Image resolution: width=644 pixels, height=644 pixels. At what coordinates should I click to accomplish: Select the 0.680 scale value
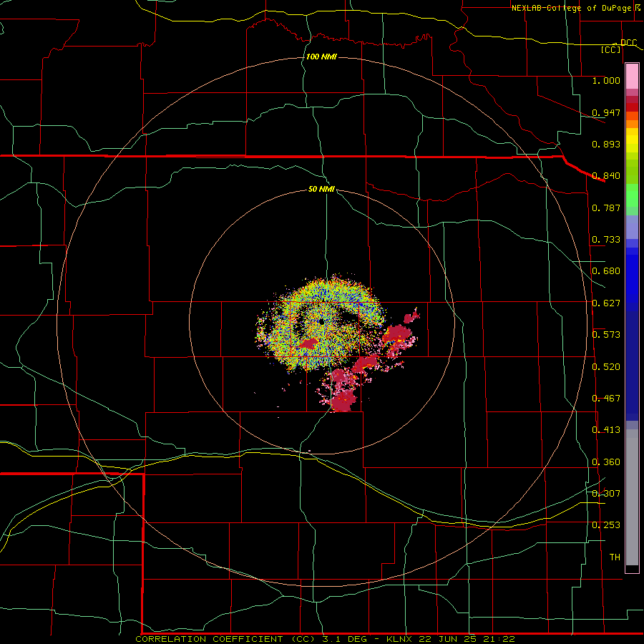coord(606,270)
